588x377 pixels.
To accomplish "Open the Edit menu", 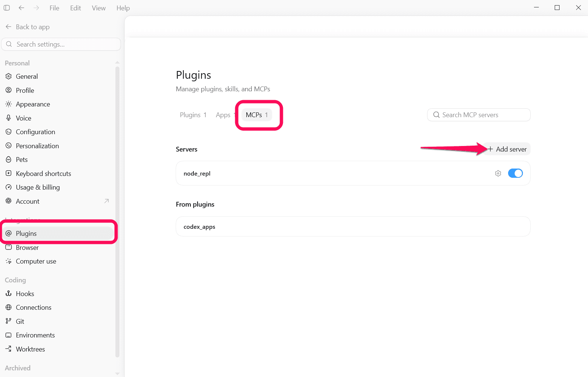I will (75, 8).
